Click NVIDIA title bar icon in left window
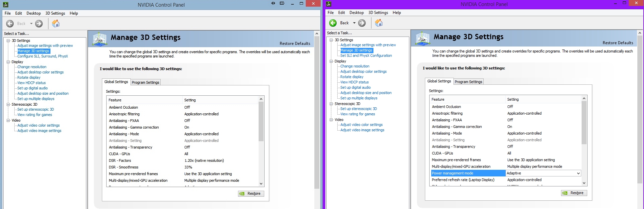Image resolution: width=644 pixels, height=209 pixels. 6,5
